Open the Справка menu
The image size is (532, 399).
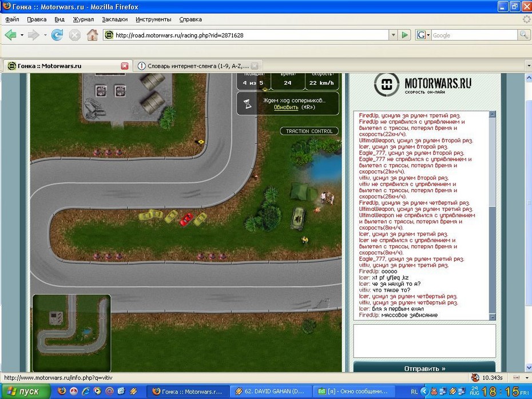tap(190, 19)
